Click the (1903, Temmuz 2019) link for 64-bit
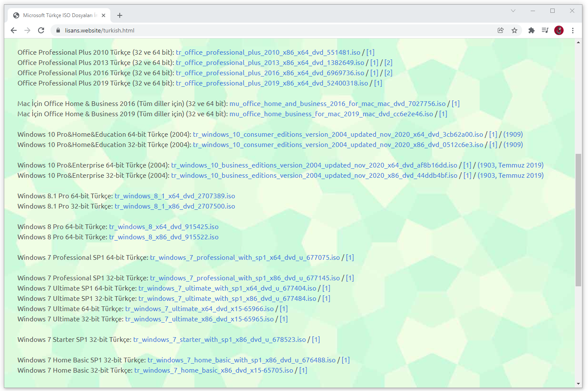This screenshot has height=391, width=588. 510,165
